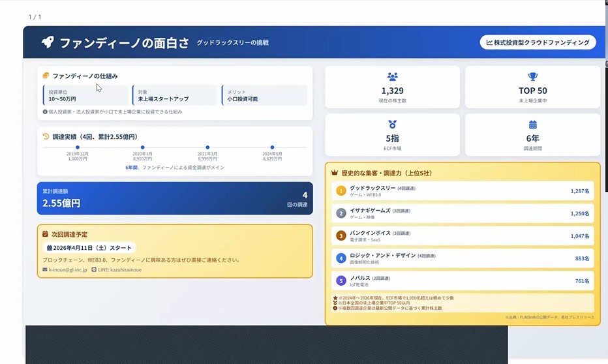Click the medal icon before 日本全国の未上場企業中TOP 50以内
The width and height of the screenshot is (608, 364).
(335, 303)
